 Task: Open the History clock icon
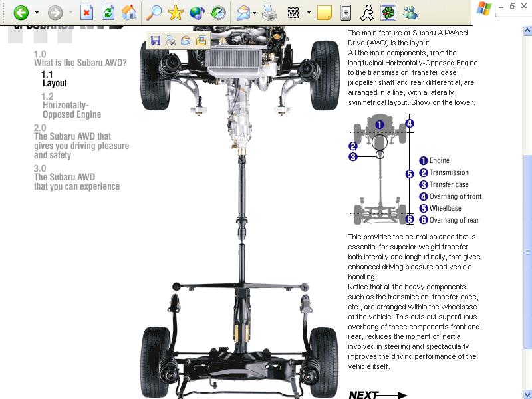218,13
